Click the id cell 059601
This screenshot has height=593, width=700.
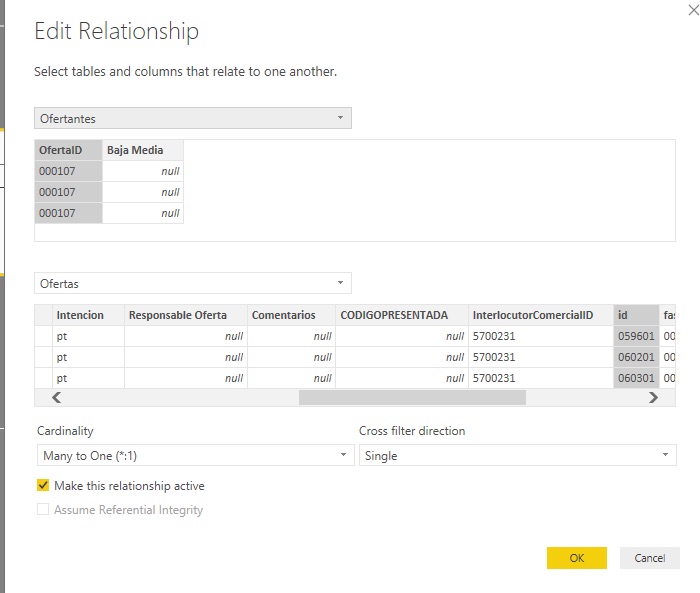[x=636, y=336]
